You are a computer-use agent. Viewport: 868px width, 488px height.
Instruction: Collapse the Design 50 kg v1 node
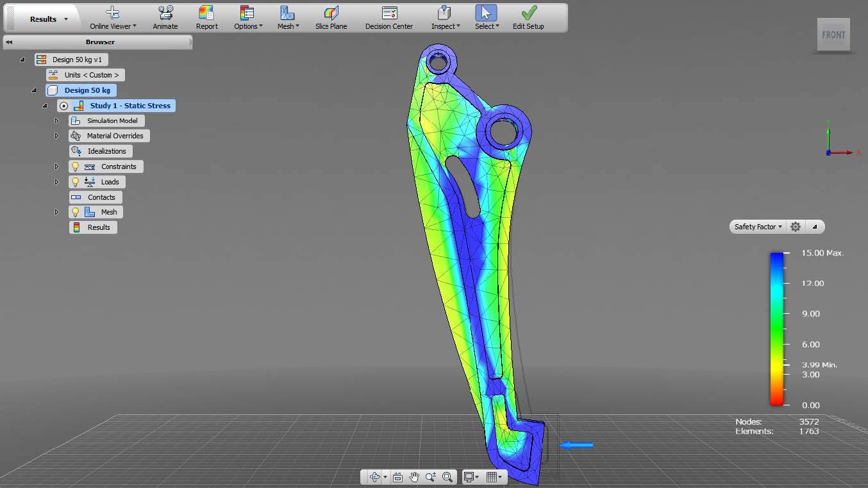tap(22, 60)
